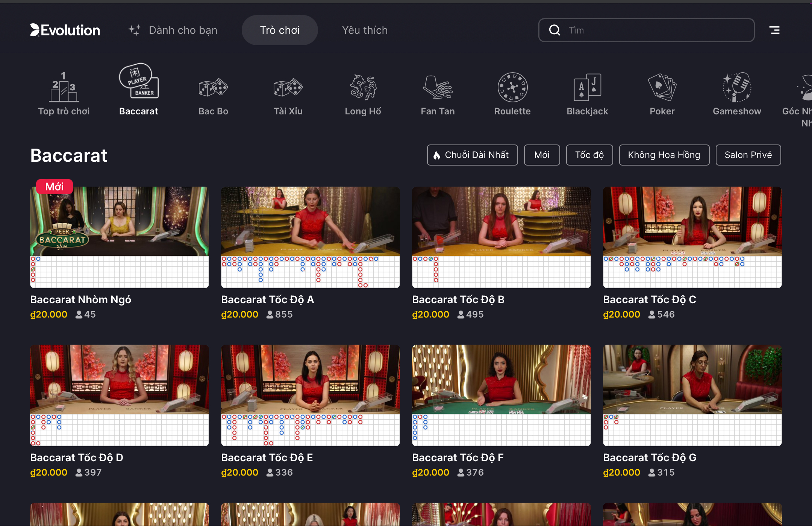
Task: Open the Bac Bo dice category
Action: click(x=213, y=88)
